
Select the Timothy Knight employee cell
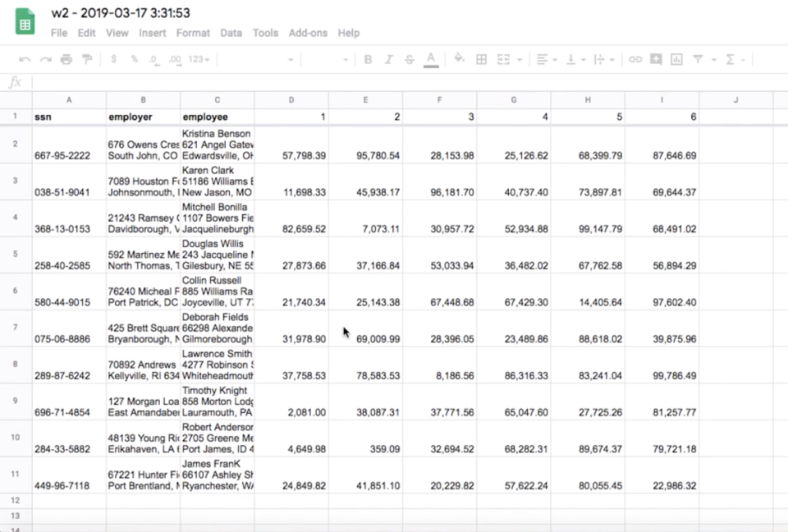tap(217, 401)
